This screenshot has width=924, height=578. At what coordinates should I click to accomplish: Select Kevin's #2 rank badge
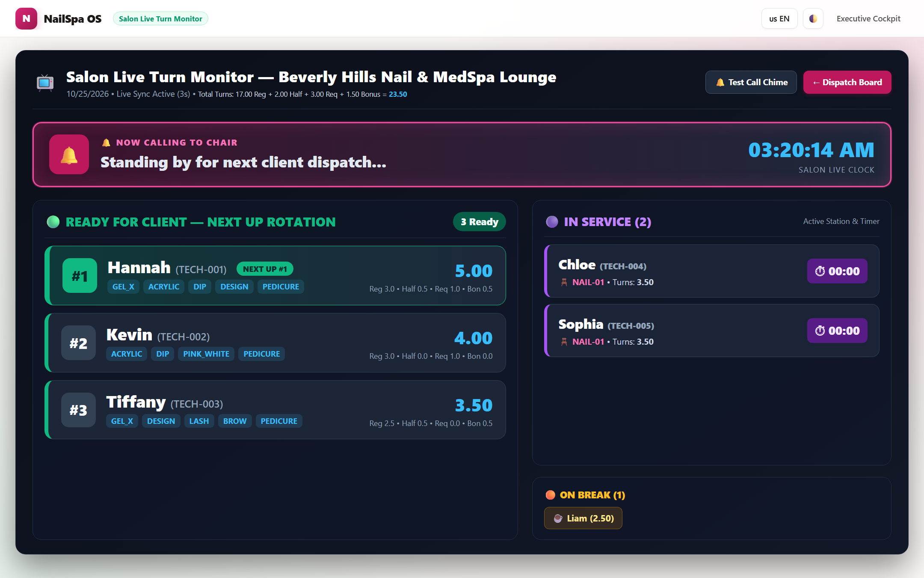[78, 343]
